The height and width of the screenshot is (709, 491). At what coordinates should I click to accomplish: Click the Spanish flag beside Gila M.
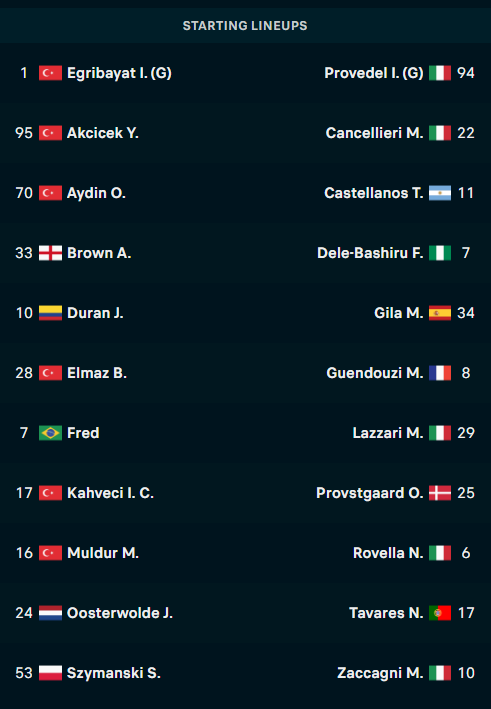coord(440,313)
